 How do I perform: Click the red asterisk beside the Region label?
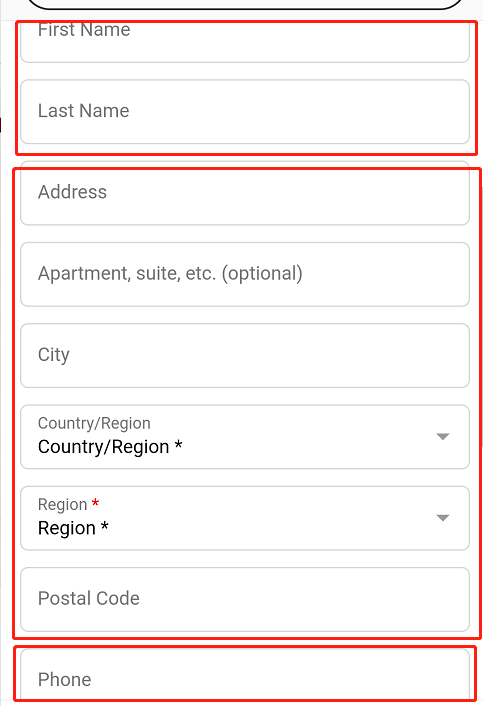click(95, 502)
